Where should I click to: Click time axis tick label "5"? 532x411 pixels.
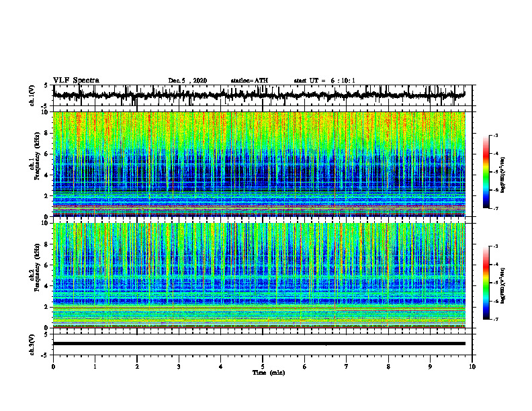263,367
